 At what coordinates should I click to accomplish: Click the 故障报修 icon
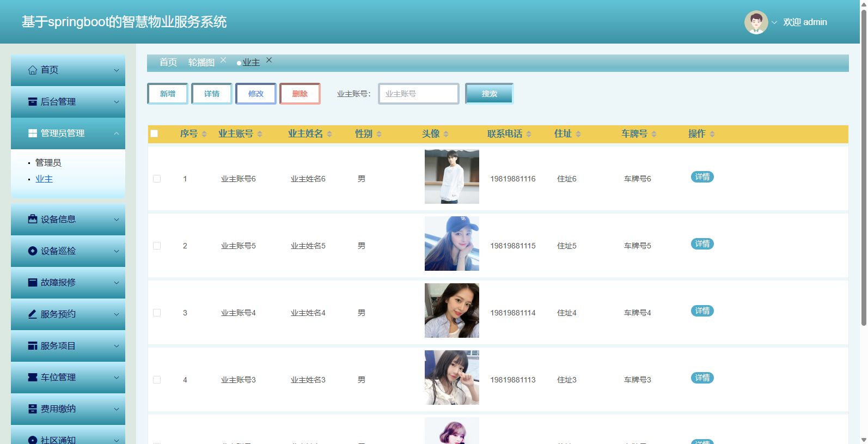pos(33,283)
